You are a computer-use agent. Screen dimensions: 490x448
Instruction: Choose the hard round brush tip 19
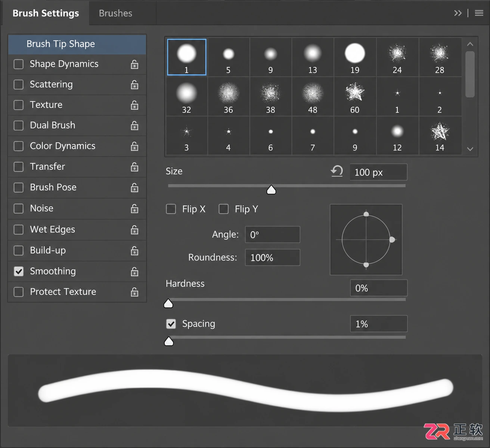355,57
